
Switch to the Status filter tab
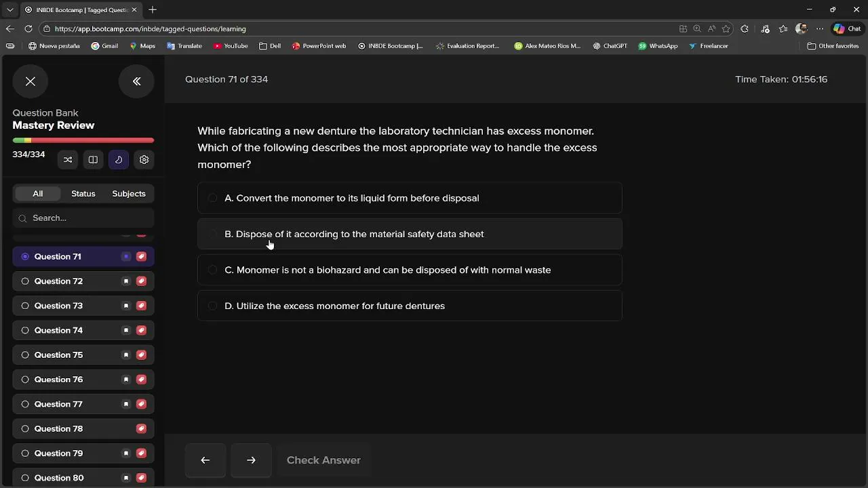click(x=83, y=194)
